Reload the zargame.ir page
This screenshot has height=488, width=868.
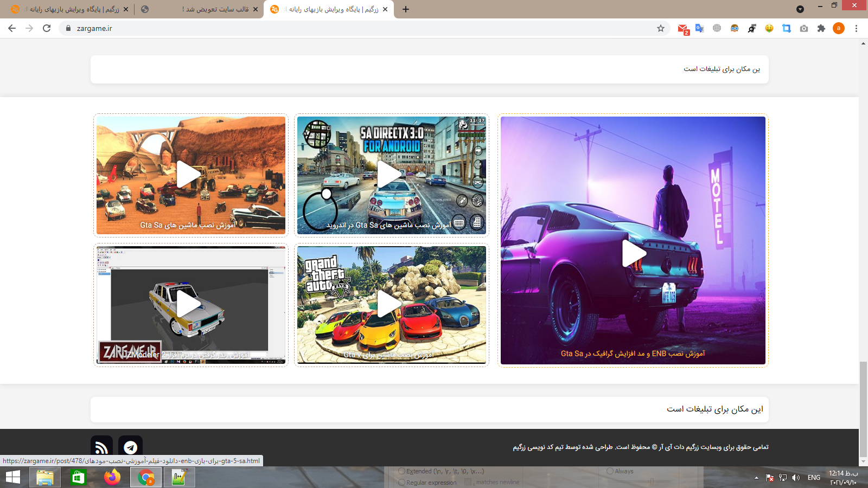47,28
